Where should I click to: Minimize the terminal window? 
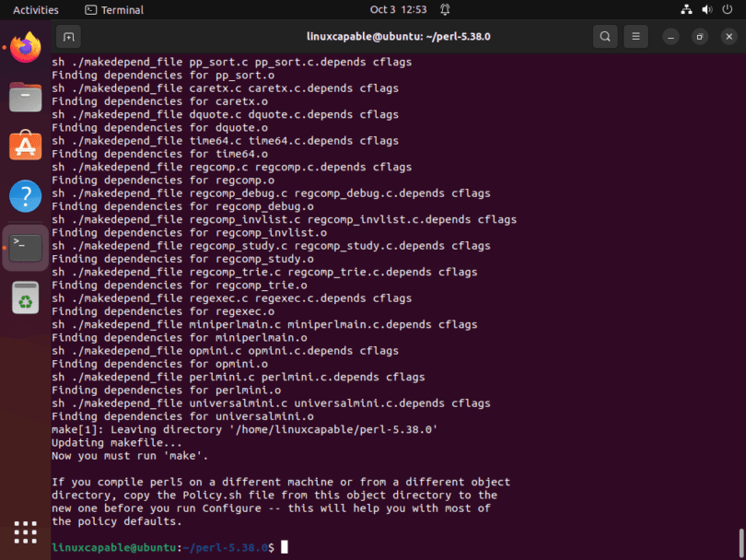[670, 37]
